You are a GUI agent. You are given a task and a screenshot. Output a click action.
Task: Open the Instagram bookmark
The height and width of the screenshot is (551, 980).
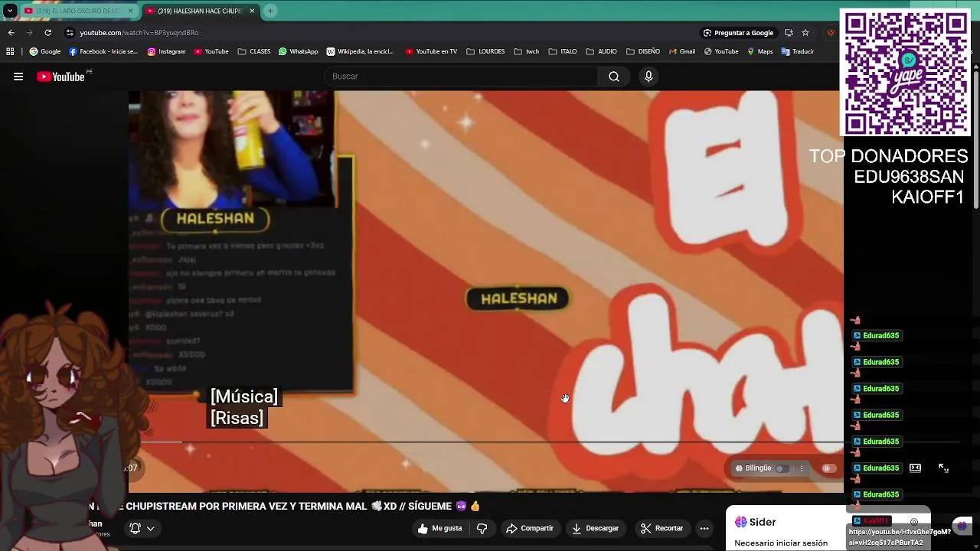point(166,51)
